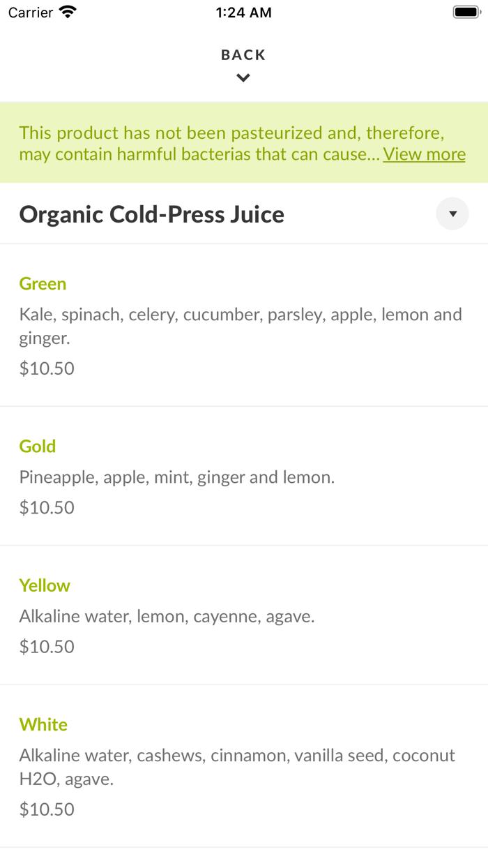Tap the $10.50 price under Yellow

point(47,646)
